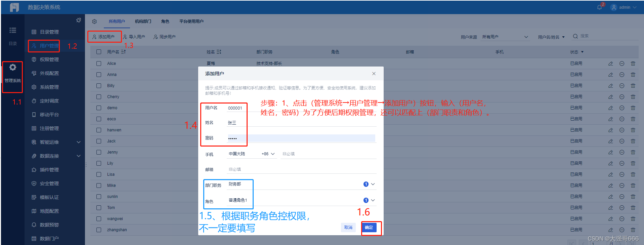Toggle the select-all users checkbox
644x245 pixels.
tap(99, 52)
